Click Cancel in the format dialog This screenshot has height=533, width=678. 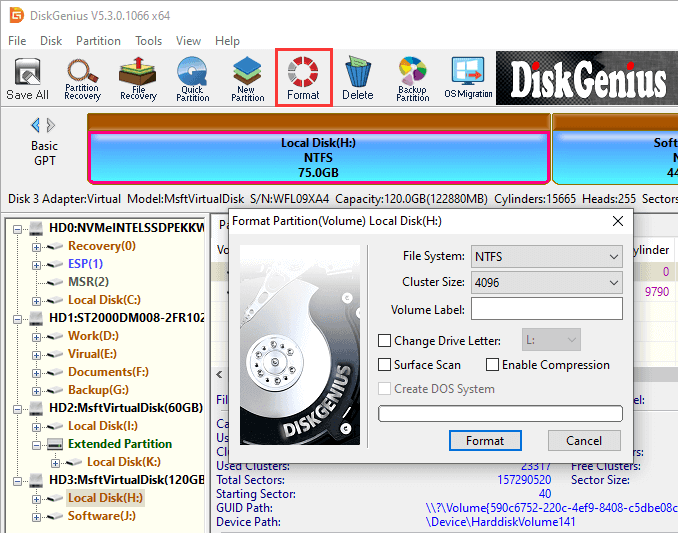pyautogui.click(x=584, y=440)
